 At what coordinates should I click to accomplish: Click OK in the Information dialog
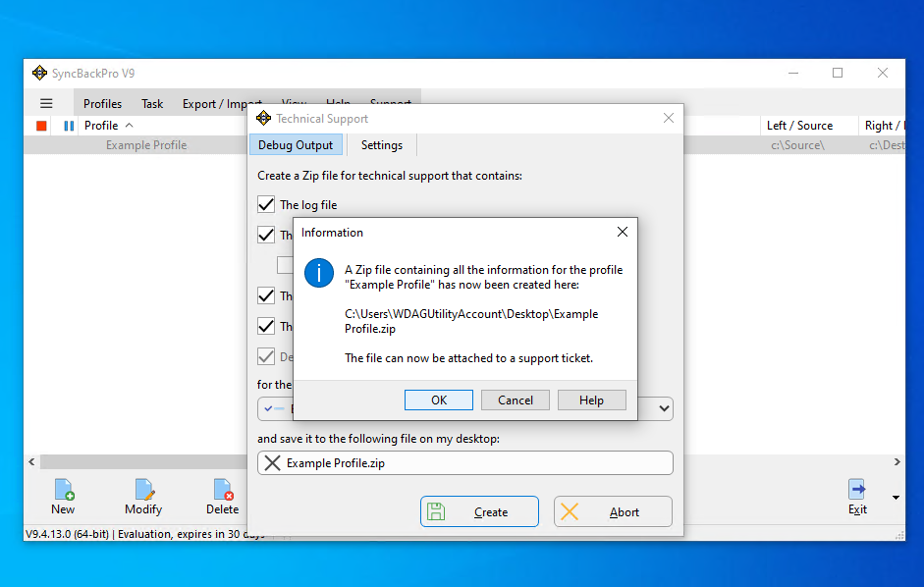(438, 400)
